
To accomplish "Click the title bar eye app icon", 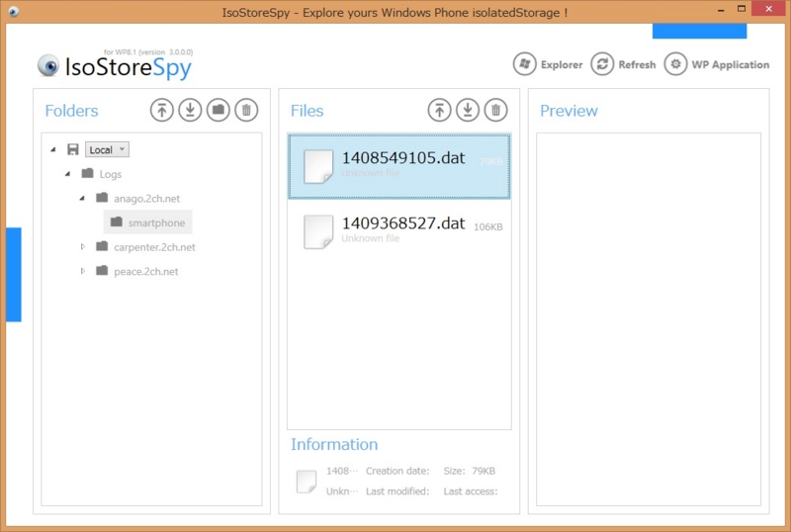I will [x=14, y=11].
